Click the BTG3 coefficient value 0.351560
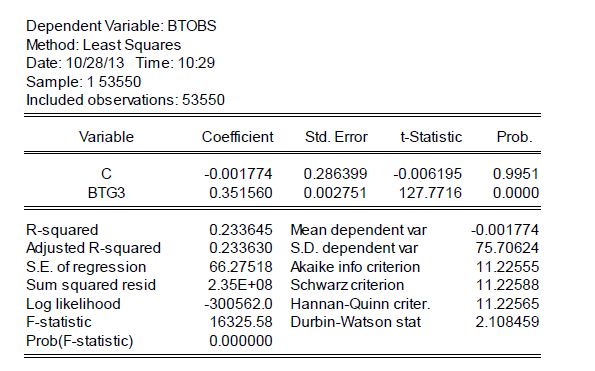This screenshot has width=595, height=371. 241,193
